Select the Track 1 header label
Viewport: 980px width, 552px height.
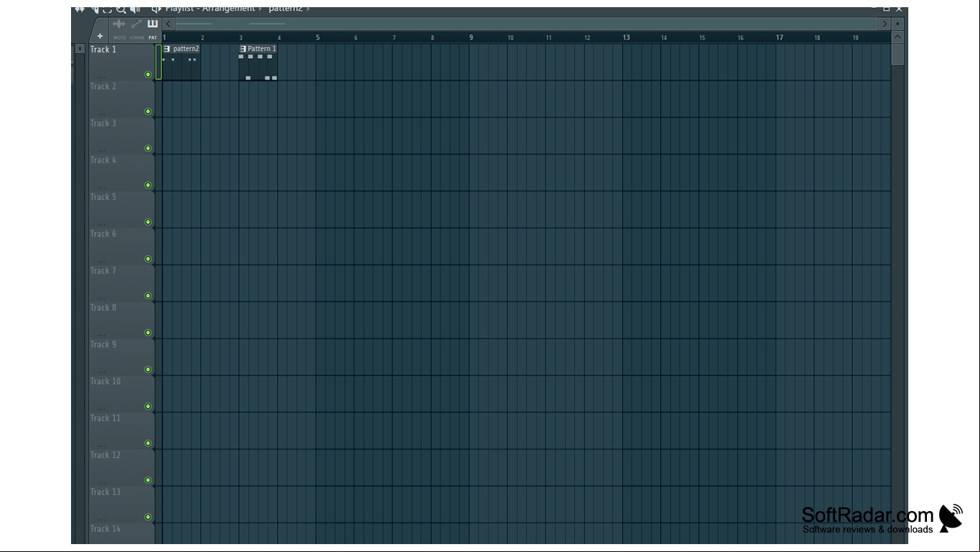point(103,50)
